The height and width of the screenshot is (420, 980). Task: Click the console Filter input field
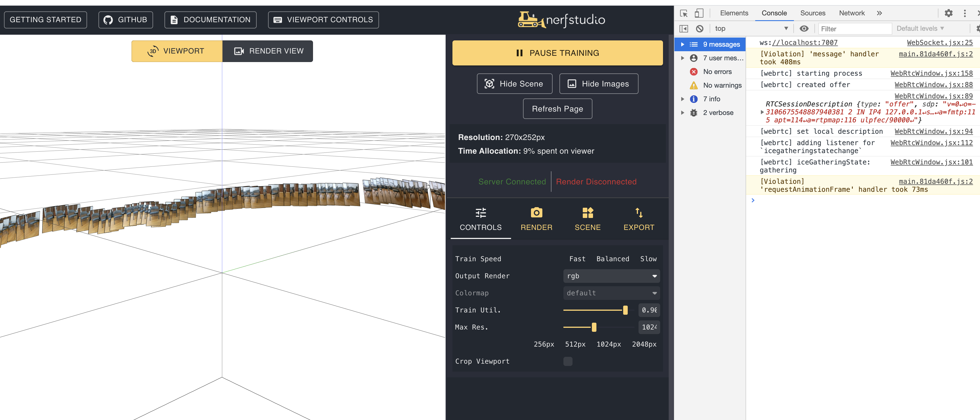tap(855, 28)
